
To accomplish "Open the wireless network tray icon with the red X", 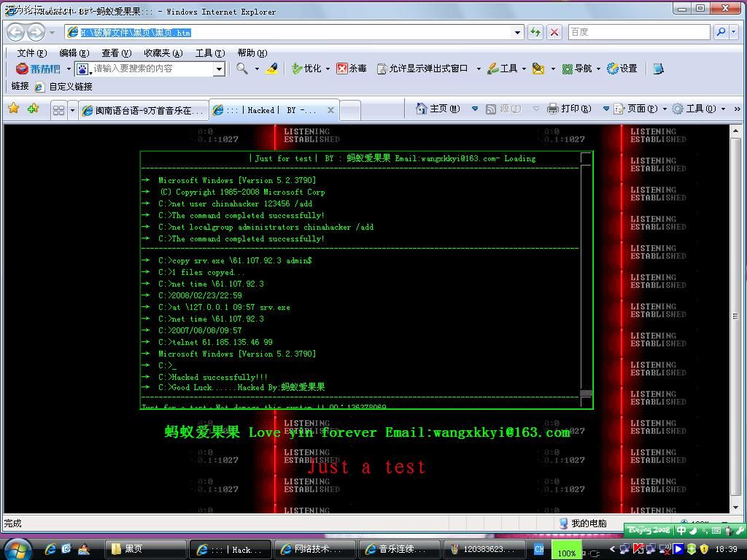I will click(665, 549).
